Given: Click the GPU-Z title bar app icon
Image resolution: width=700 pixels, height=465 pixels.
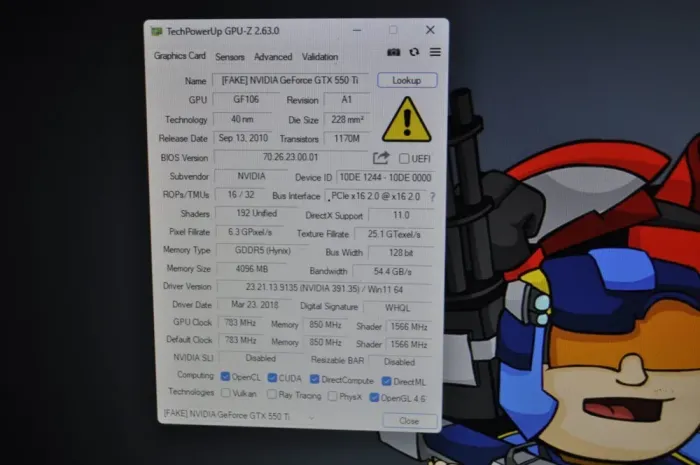Looking at the screenshot, I should pyautogui.click(x=156, y=31).
